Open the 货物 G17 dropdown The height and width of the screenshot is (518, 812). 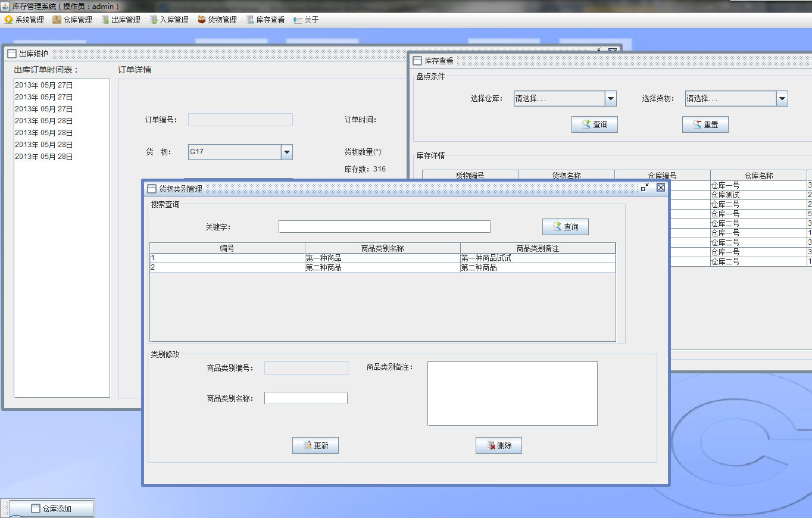(x=286, y=152)
